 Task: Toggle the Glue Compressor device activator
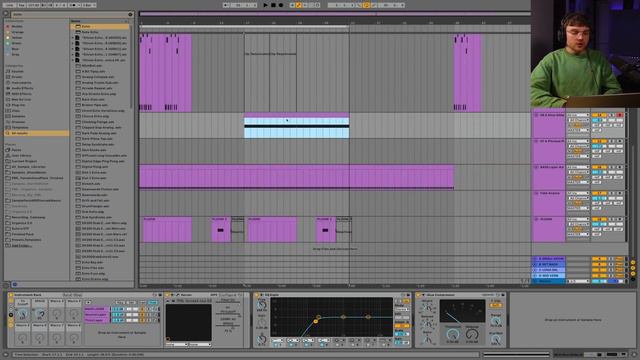click(418, 295)
